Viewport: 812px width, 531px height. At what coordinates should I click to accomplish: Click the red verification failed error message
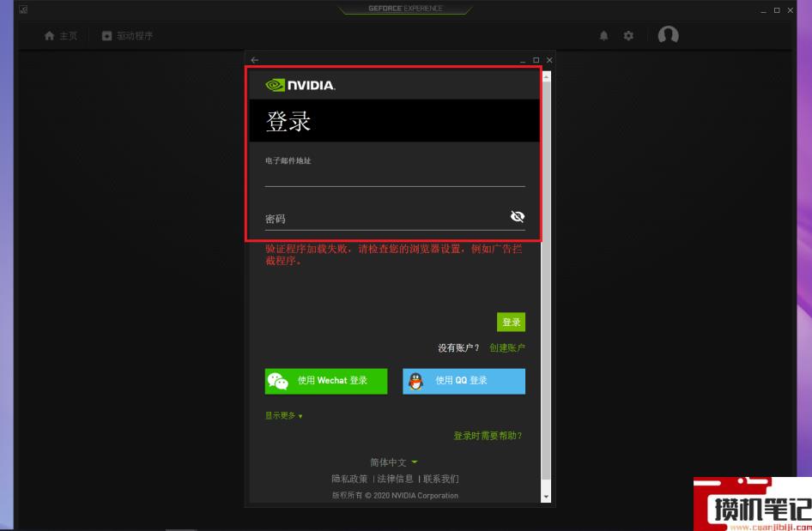click(394, 255)
